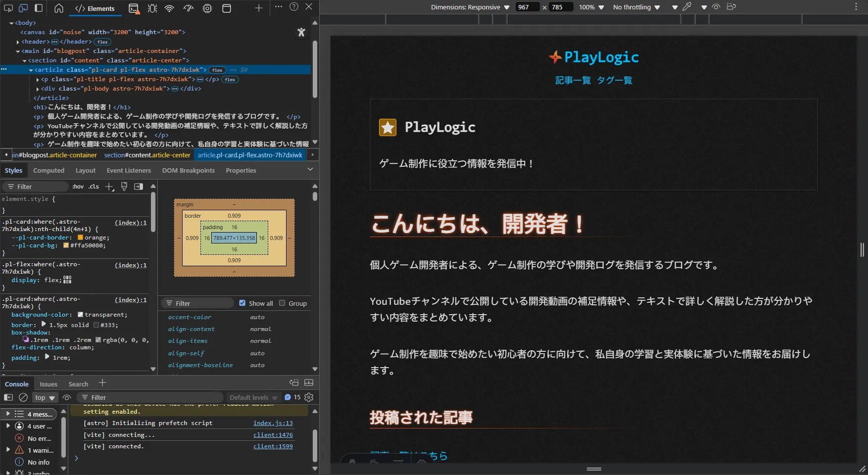Screen dimensions: 868x475
Task: Expand the p pl-title element node
Action: point(38,79)
